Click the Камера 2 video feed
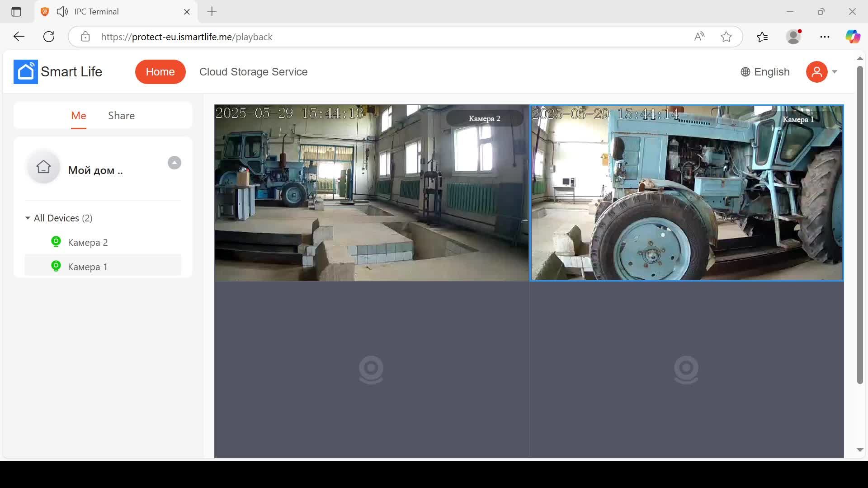 [372, 193]
